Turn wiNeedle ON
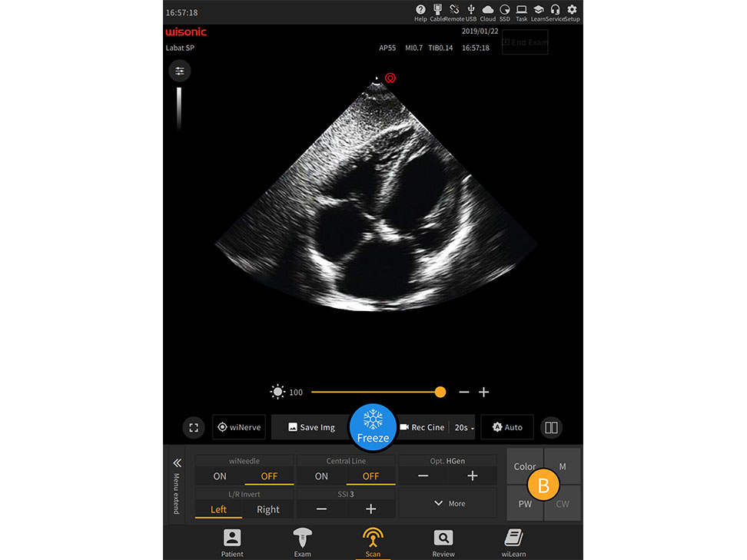 (218, 476)
